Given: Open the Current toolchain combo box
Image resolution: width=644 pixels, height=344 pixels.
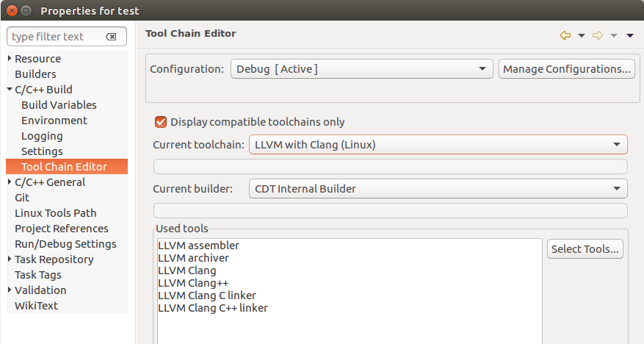Looking at the screenshot, I should pos(438,145).
